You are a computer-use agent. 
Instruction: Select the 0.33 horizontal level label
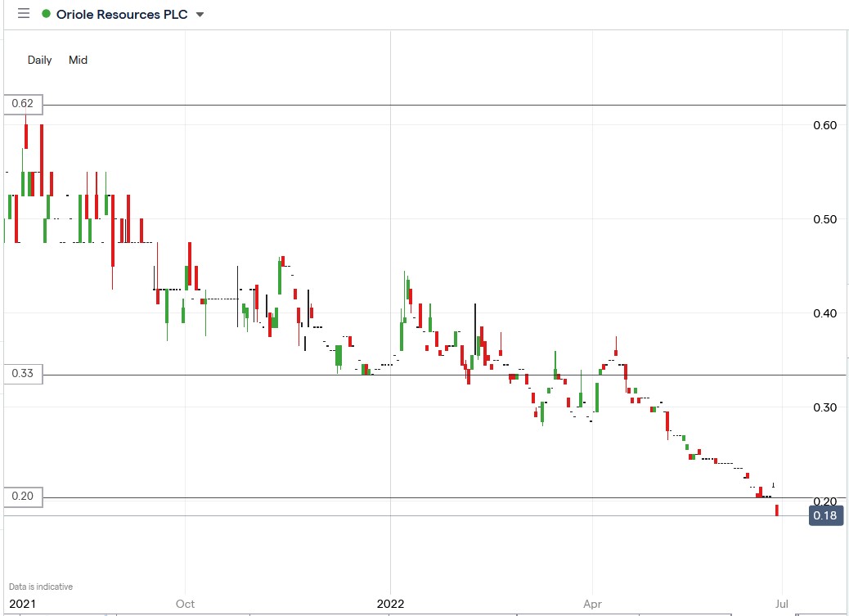tap(23, 373)
